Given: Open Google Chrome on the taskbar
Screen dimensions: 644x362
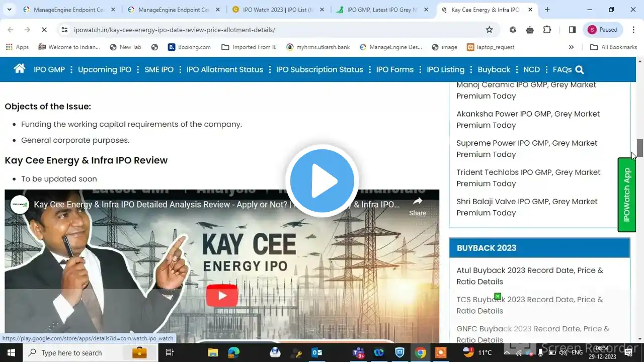Looking at the screenshot, I should (421, 352).
